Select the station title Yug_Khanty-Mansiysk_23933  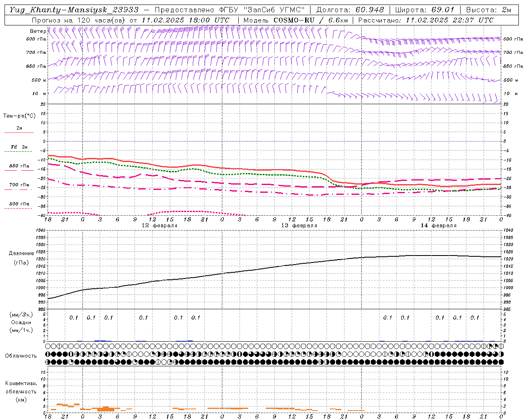[74, 10]
